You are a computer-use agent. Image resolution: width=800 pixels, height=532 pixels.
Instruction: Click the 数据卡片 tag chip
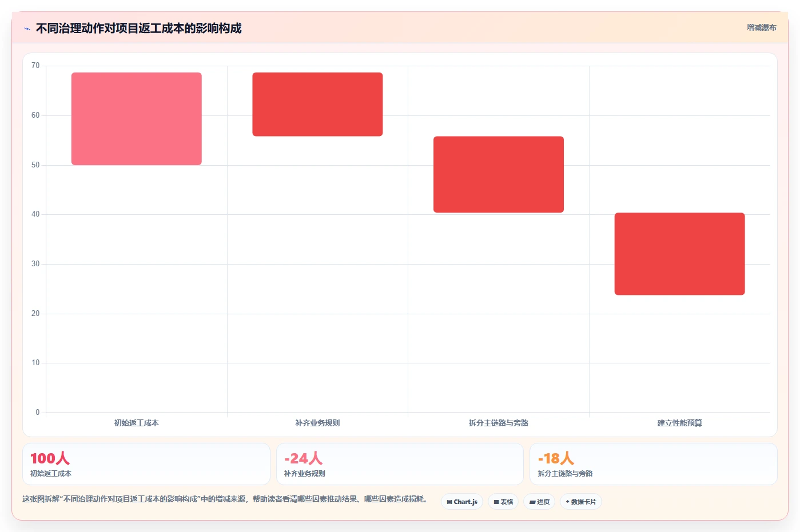[x=581, y=502]
